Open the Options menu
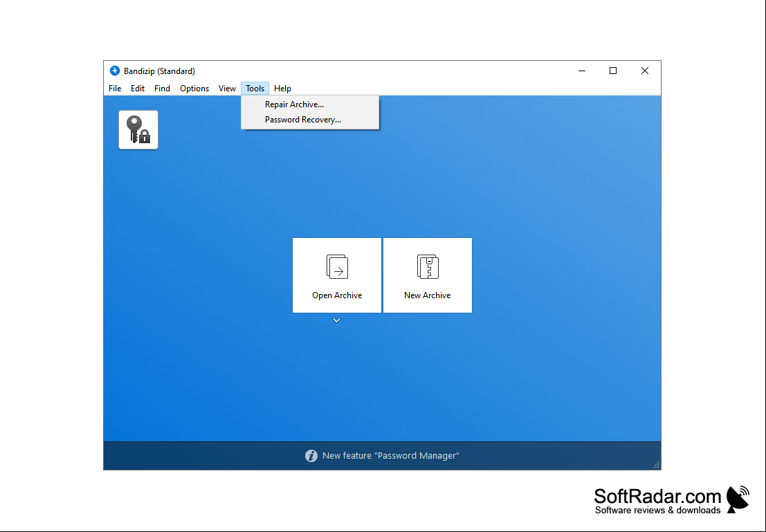The width and height of the screenshot is (766, 532). pyautogui.click(x=194, y=89)
